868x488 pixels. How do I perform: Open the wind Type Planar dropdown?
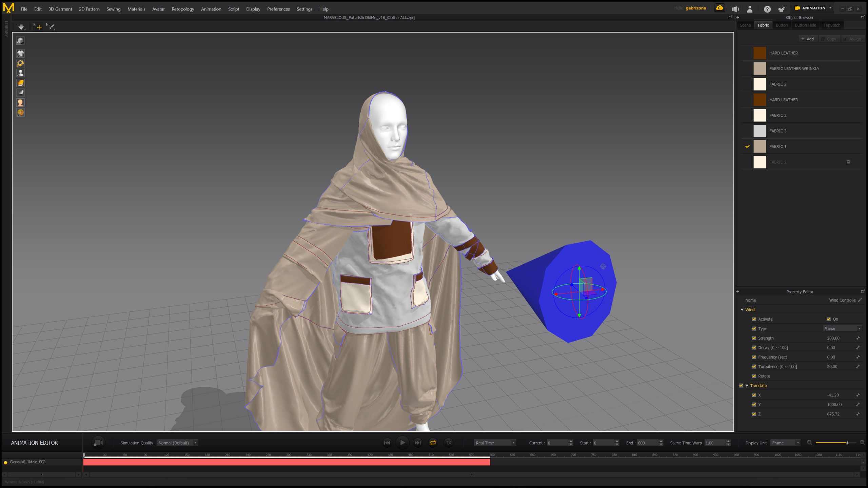(843, 329)
